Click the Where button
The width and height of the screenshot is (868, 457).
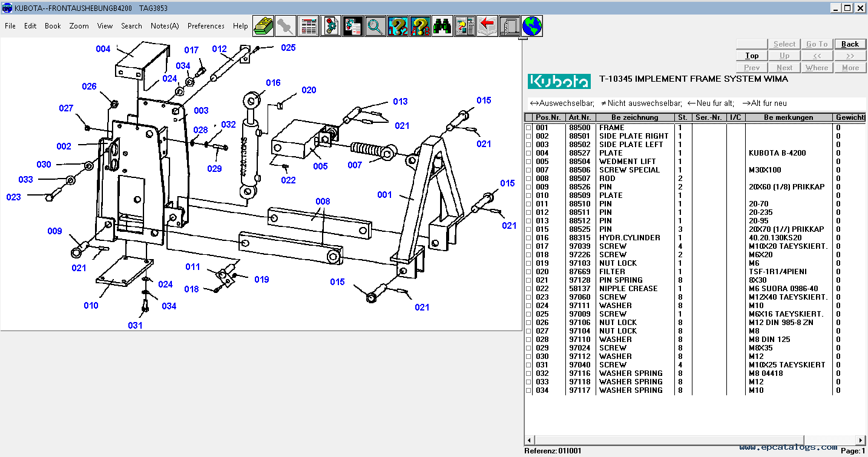817,68
